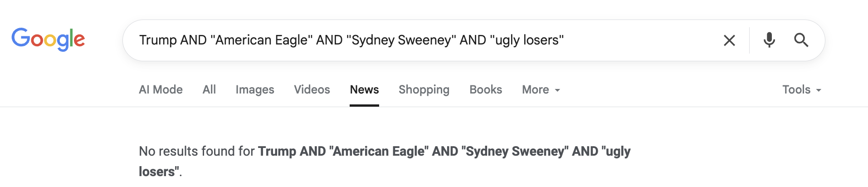Select the News tab
Viewport: 868px width, 187px height.
[364, 89]
